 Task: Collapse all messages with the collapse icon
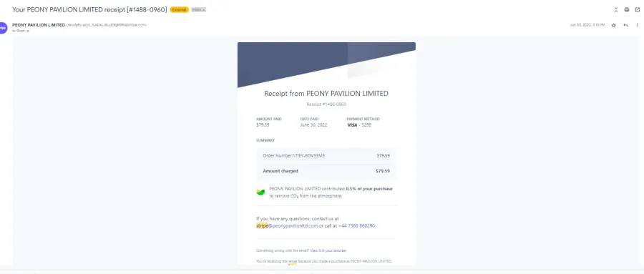(x=615, y=9)
